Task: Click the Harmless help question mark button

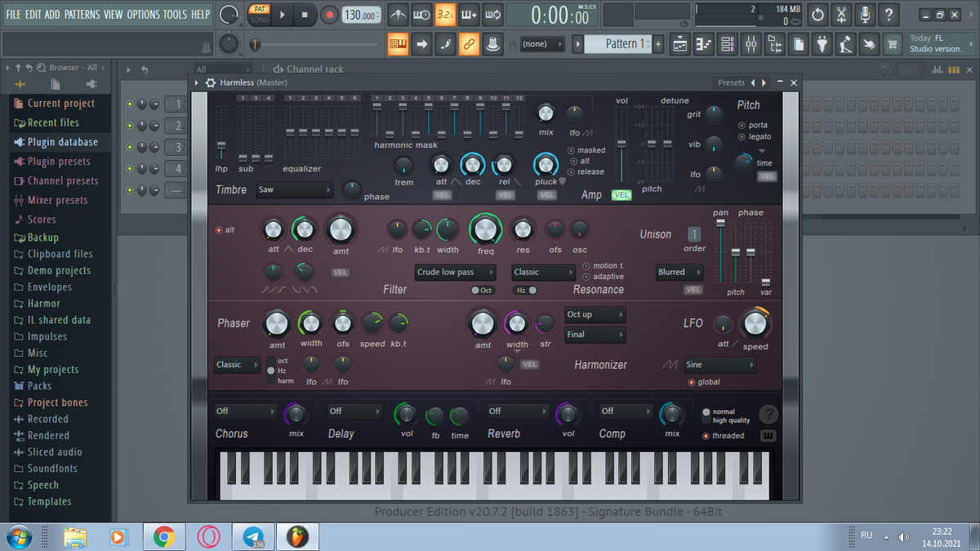Action: [768, 414]
